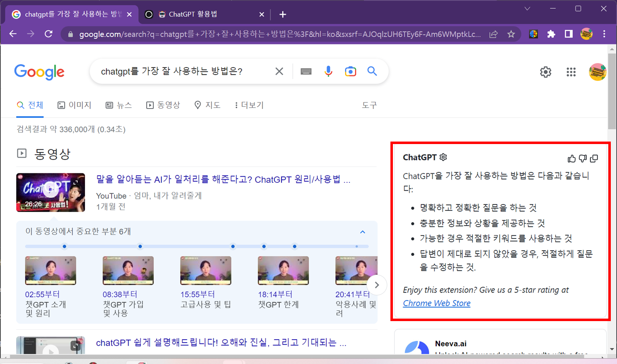Close the ChatGPT 활용법 tab
Viewport: 617px width, 364px height.
pyautogui.click(x=262, y=14)
